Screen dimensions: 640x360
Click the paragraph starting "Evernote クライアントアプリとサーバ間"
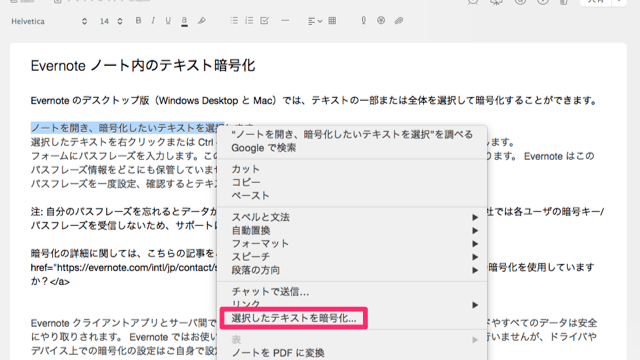click(123, 323)
